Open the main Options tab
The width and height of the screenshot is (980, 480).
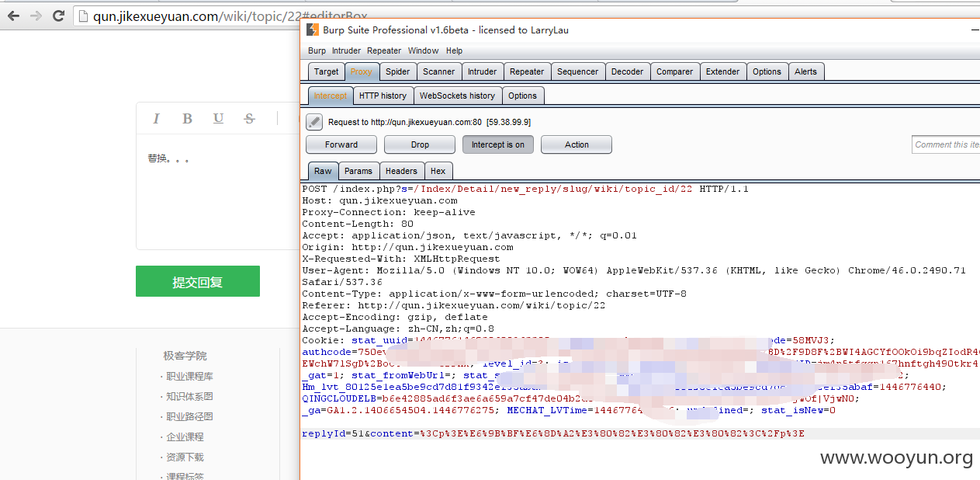pyautogui.click(x=767, y=71)
